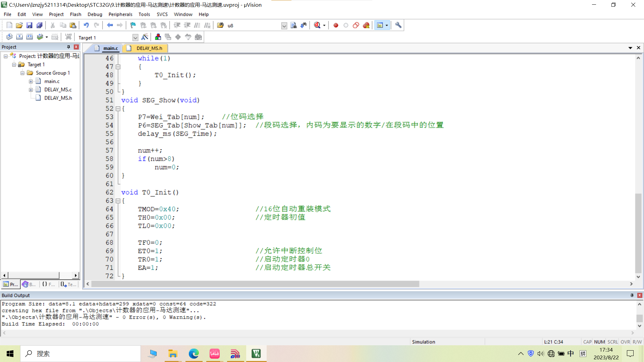Indent the selected lines
Screen dimensions: 644x362
click(x=177, y=25)
